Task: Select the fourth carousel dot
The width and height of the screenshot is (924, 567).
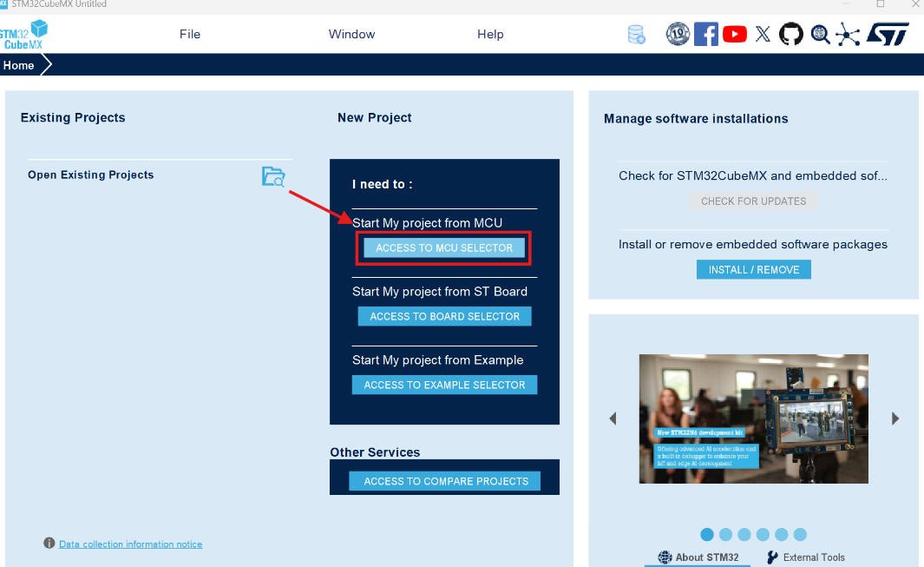Action: click(x=763, y=535)
